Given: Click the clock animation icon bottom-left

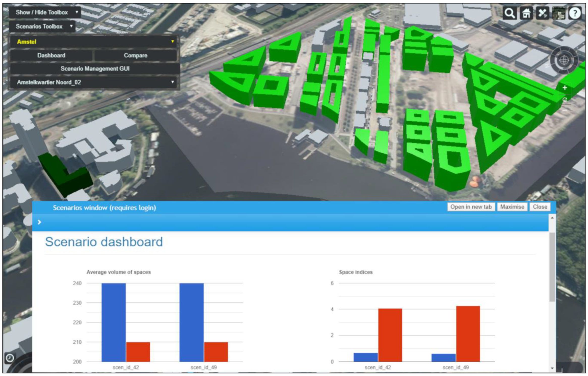Looking at the screenshot, I should click(10, 358).
